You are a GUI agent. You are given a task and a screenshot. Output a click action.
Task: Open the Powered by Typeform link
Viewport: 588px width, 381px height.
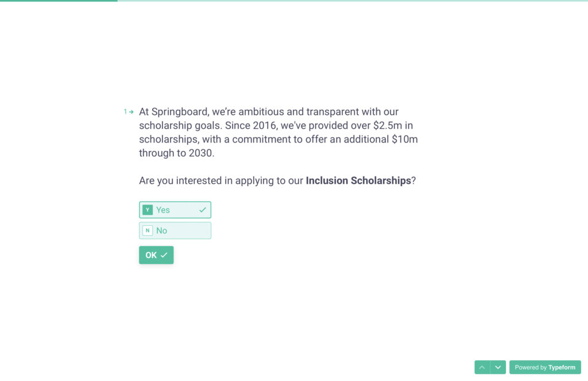pos(545,367)
